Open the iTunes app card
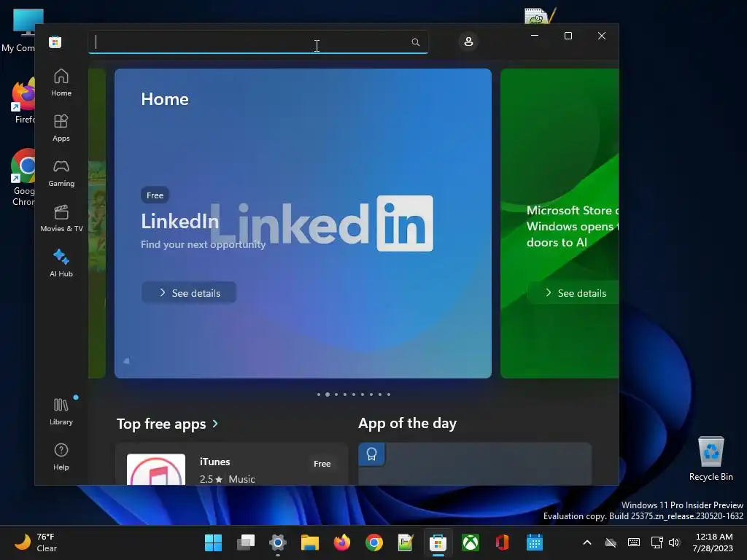The height and width of the screenshot is (560, 747). pos(231,464)
